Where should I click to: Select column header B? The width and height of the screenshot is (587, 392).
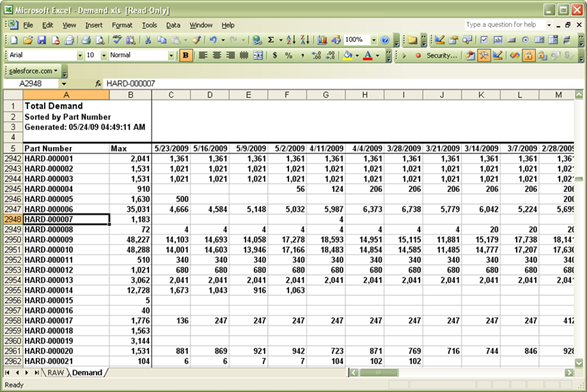pyautogui.click(x=130, y=95)
